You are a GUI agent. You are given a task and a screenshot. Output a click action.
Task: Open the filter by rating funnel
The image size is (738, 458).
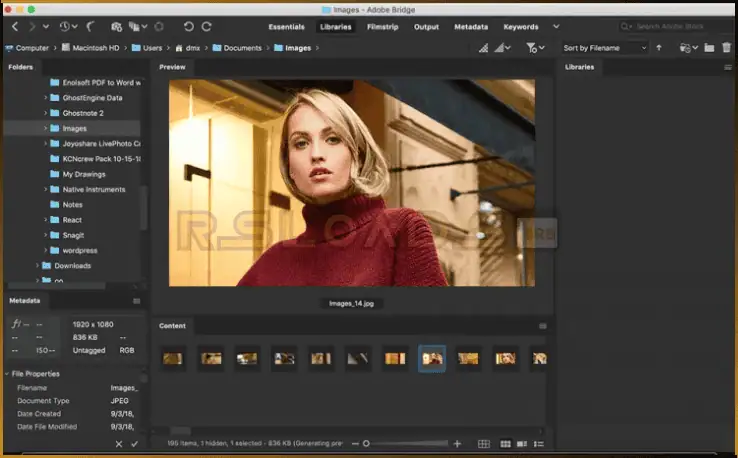[535, 48]
